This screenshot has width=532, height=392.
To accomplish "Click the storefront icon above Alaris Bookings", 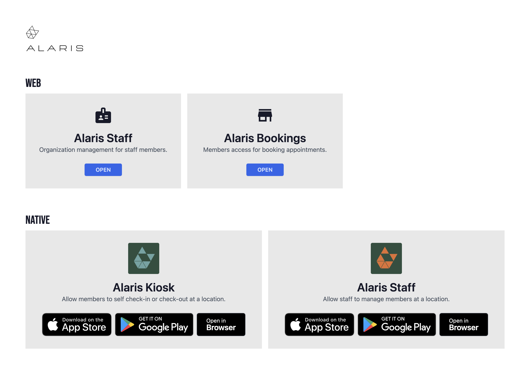I will [265, 115].
